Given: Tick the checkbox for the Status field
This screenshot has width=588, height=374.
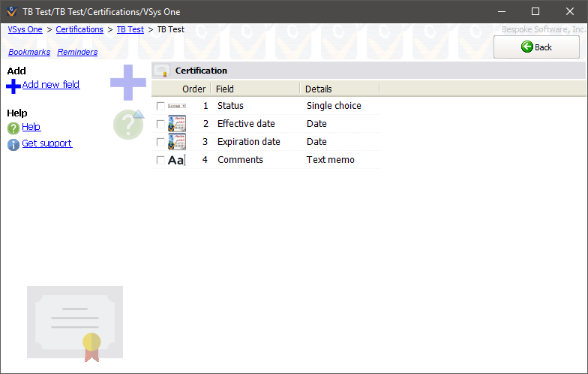Looking at the screenshot, I should (160, 106).
